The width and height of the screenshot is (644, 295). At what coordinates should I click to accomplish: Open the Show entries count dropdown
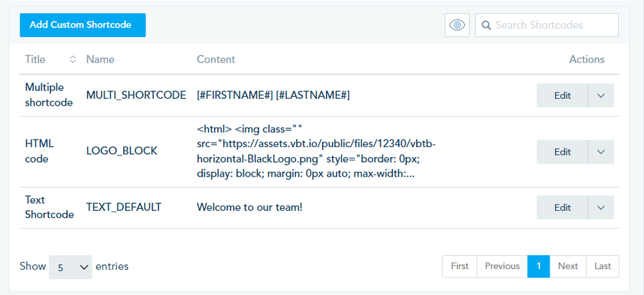(x=71, y=267)
